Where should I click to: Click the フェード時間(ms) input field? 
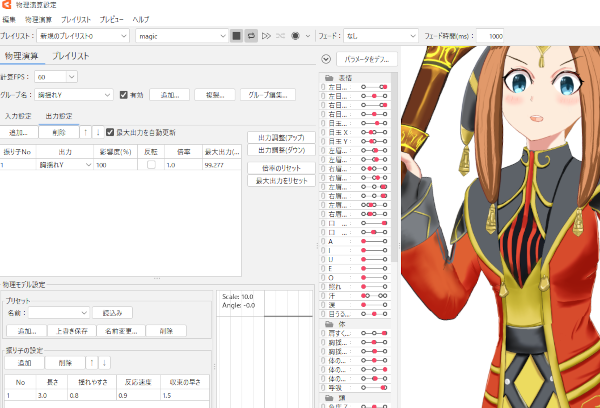click(490, 36)
